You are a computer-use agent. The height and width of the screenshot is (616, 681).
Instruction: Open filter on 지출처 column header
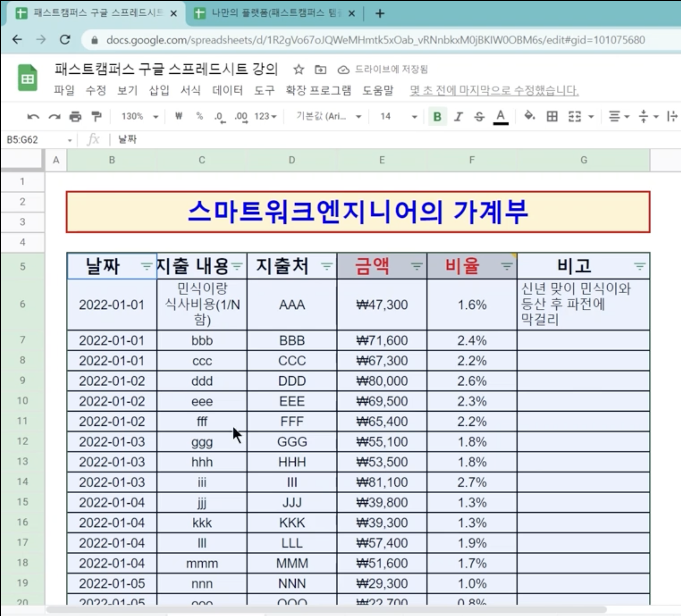point(327,266)
